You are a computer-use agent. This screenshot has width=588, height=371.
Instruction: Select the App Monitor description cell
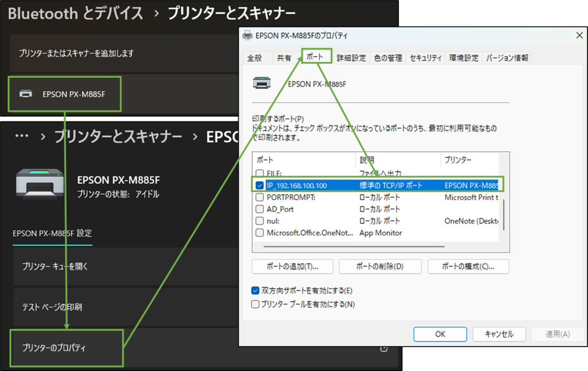[x=381, y=232]
